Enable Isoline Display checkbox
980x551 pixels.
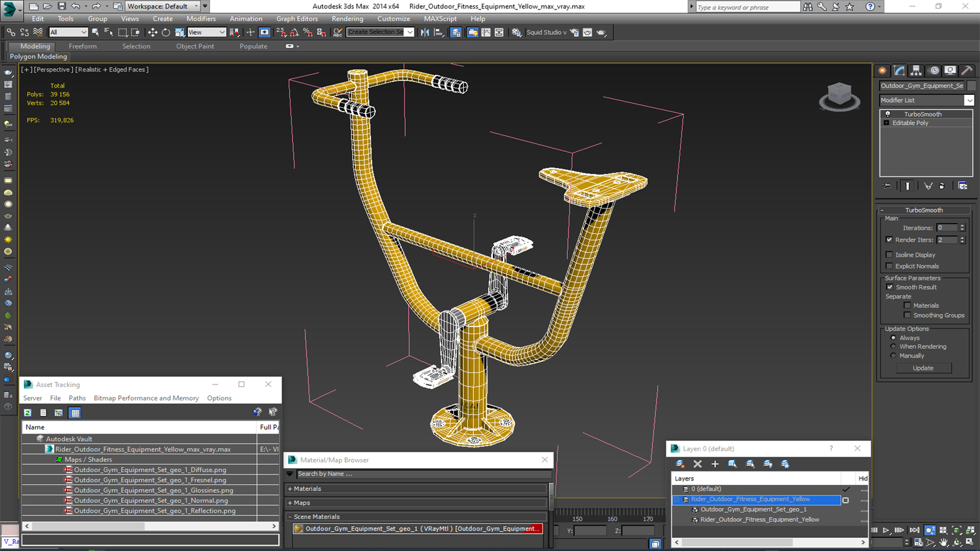click(889, 255)
